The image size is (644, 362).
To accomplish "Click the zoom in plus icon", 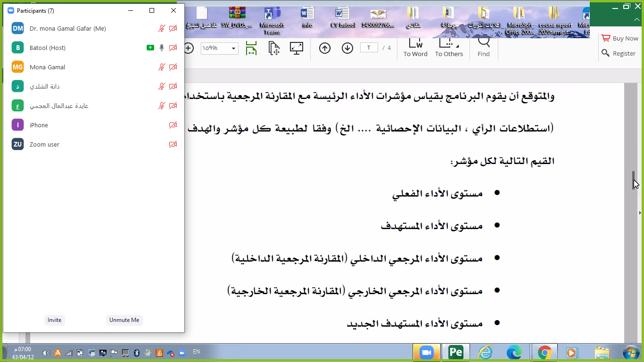I will pos(189,48).
